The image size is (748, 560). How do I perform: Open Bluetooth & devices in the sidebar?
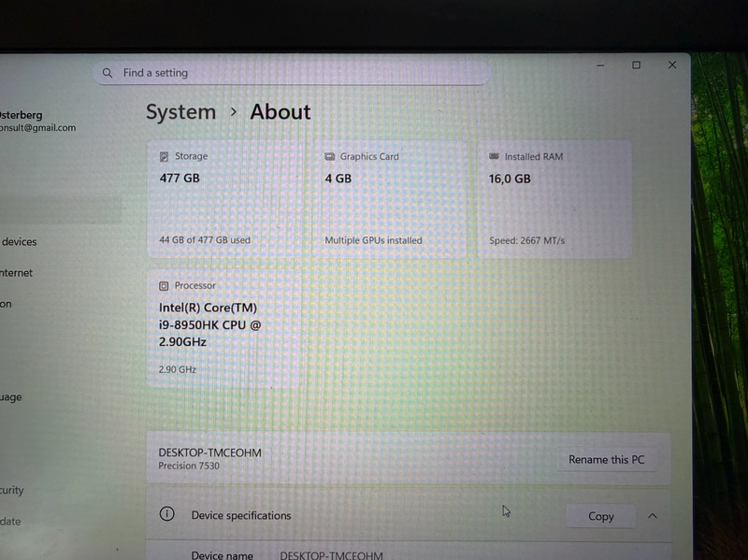pyautogui.click(x=19, y=242)
